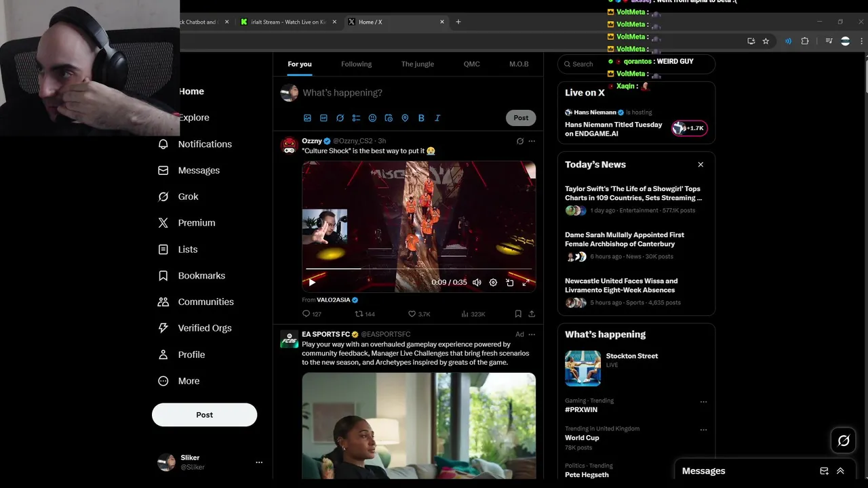868x488 pixels.
Task: Switch to the For you tab
Action: [300, 64]
